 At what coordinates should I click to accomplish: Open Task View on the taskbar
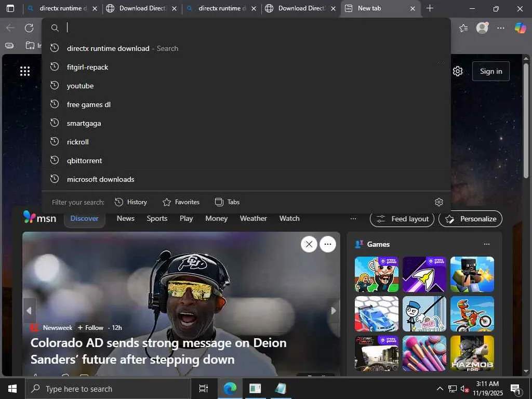pos(203,389)
